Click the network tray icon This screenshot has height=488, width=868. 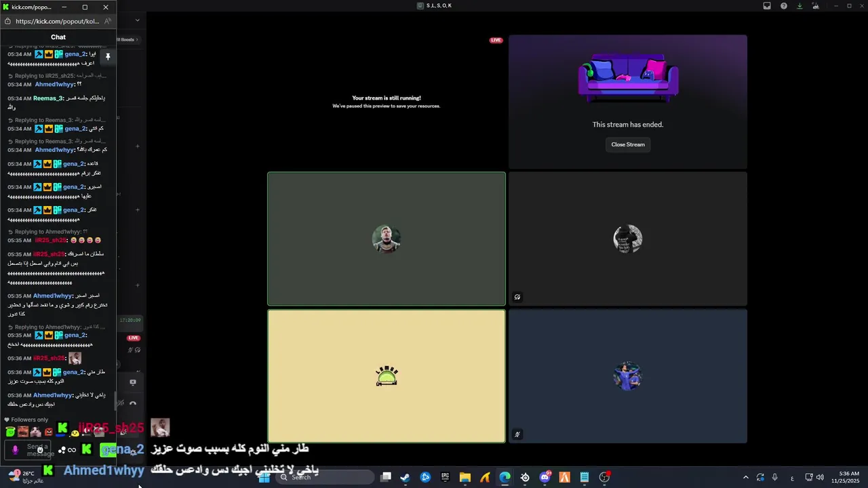(810, 477)
